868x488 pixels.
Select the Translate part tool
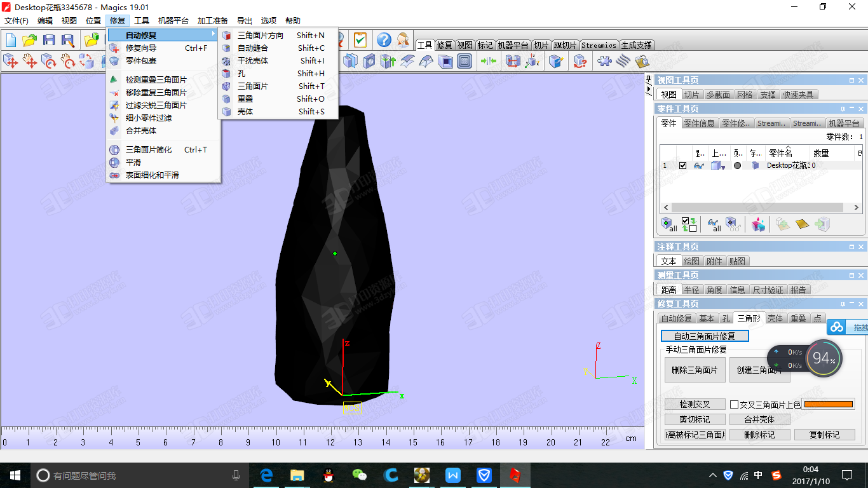11,61
